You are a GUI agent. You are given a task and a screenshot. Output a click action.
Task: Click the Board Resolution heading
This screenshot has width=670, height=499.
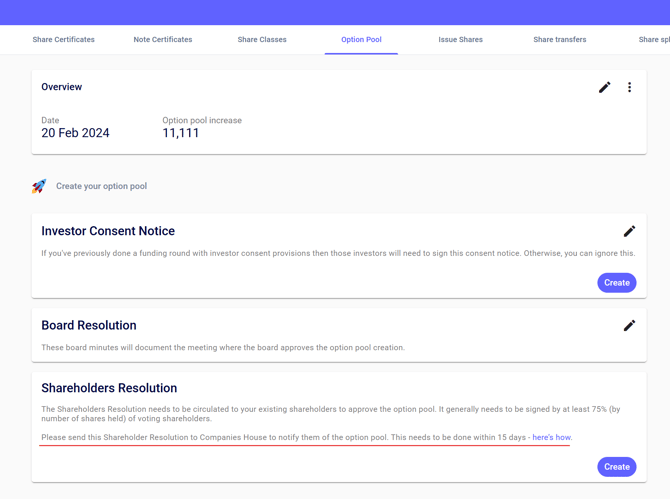pos(89,325)
